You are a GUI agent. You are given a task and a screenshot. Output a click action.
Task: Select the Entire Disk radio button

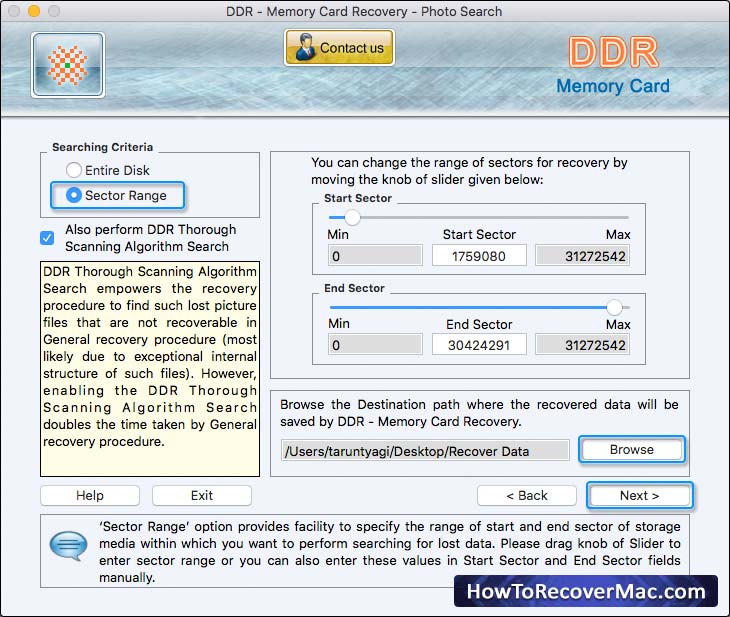coord(74,170)
